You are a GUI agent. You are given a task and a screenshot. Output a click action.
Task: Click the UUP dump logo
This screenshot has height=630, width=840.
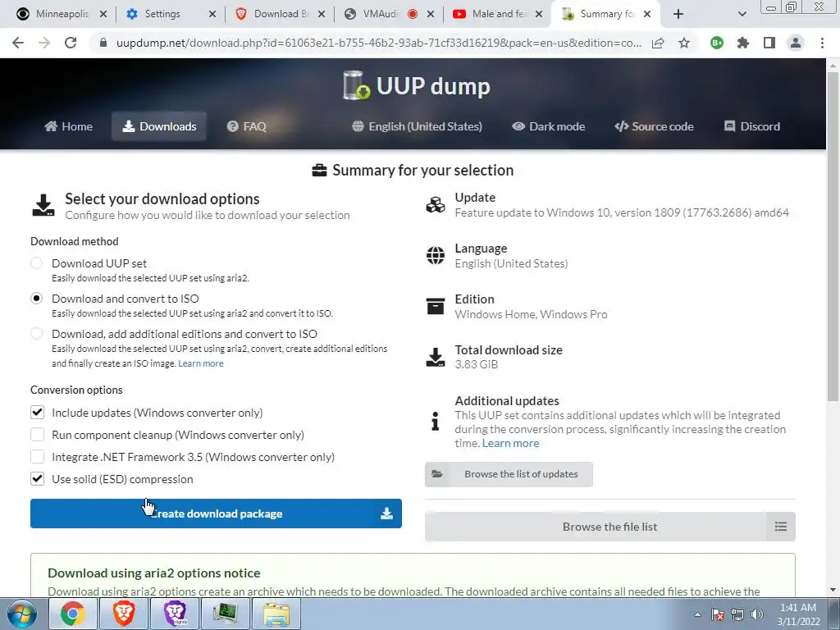pyautogui.click(x=417, y=85)
